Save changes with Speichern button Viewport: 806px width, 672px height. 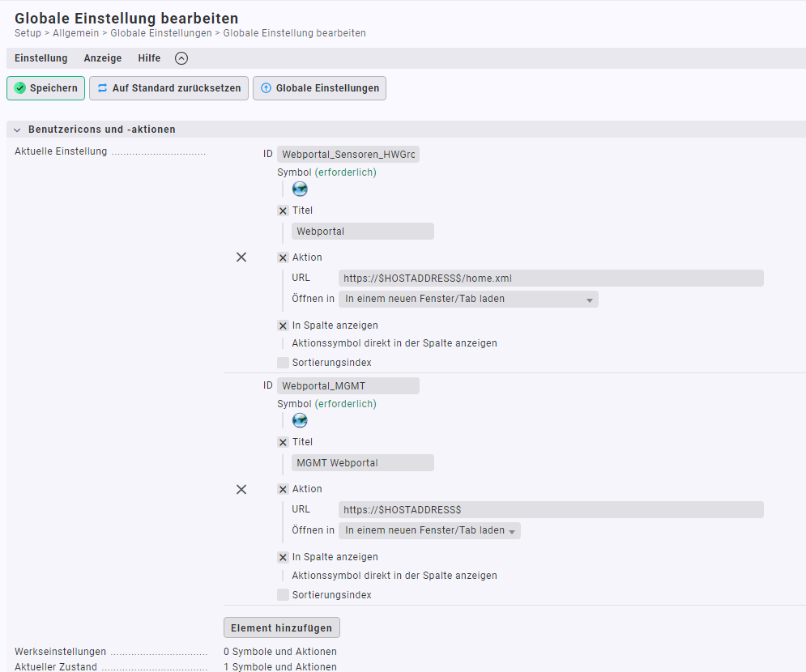tap(45, 88)
